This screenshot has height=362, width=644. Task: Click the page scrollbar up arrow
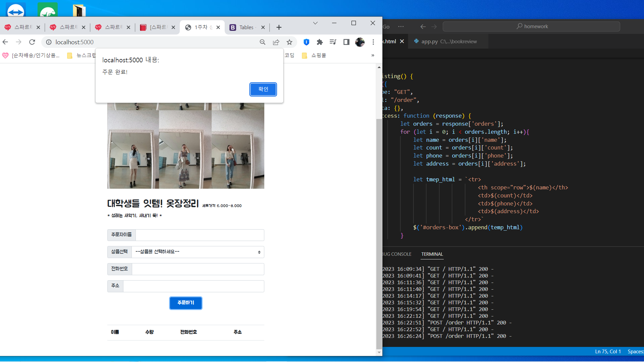[x=379, y=67]
